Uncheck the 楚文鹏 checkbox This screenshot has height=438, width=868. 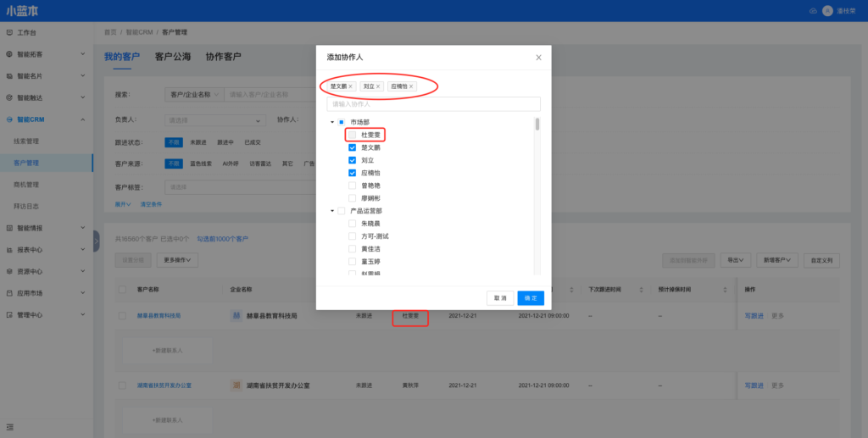point(352,147)
